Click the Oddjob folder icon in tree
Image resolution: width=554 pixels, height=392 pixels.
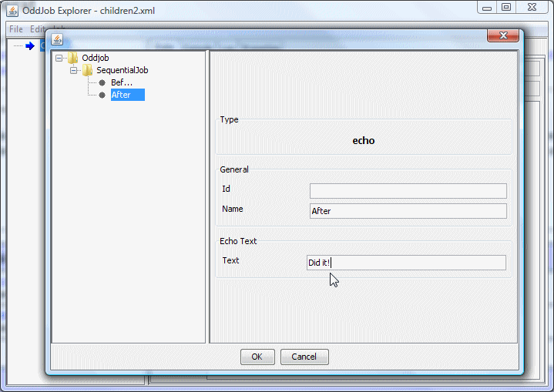point(72,58)
